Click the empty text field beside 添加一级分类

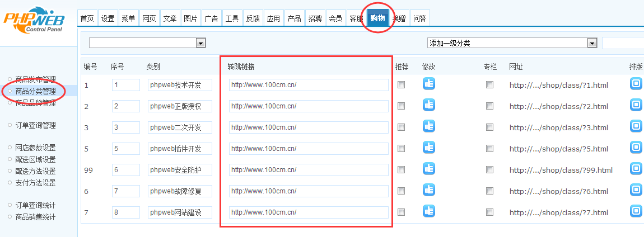click(623, 42)
